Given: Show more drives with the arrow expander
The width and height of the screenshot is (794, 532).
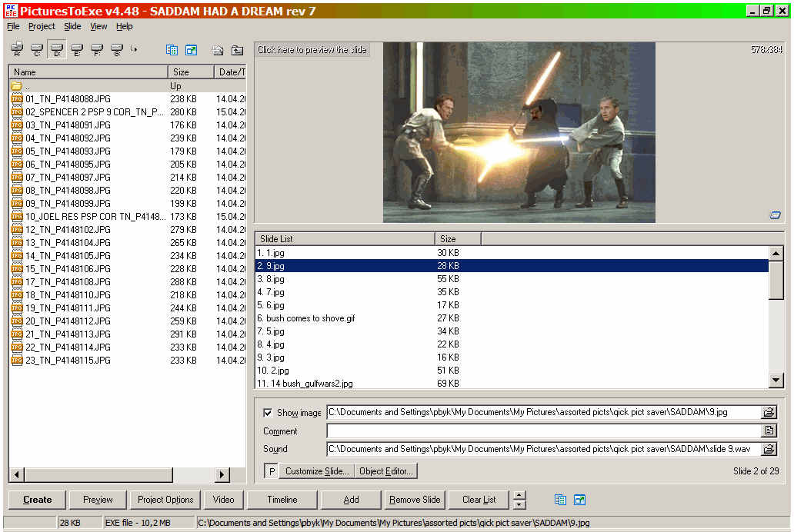Looking at the screenshot, I should [135, 50].
